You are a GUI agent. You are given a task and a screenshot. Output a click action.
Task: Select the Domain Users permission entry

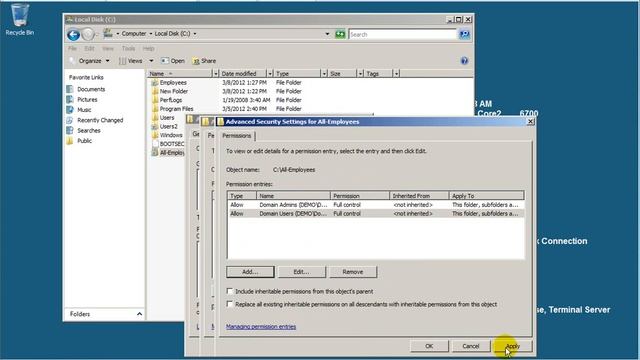click(376, 213)
